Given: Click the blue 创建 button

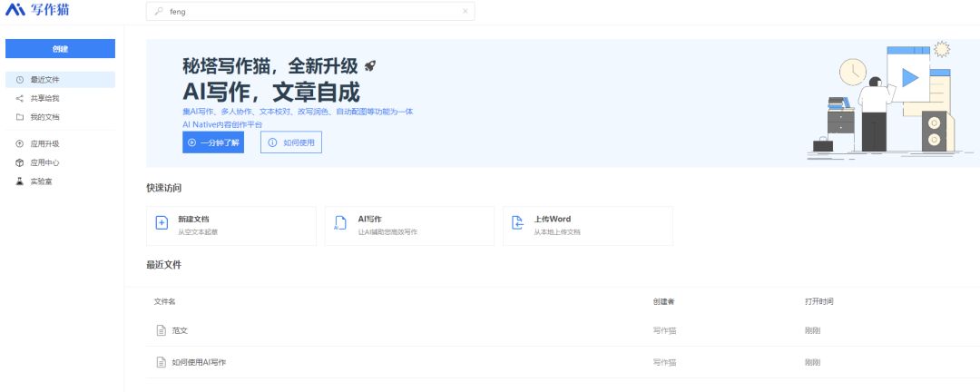Looking at the screenshot, I should (x=60, y=49).
